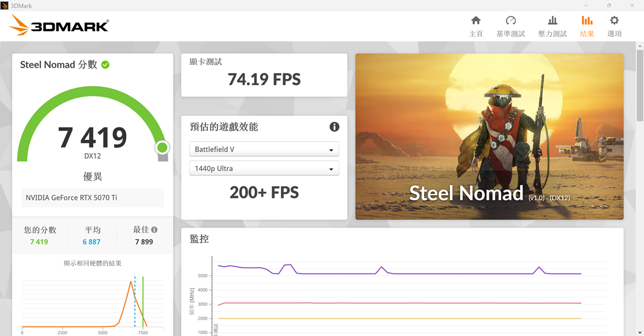Click the 200+ FPS estimate
The width and height of the screenshot is (644, 336).
[x=264, y=192]
